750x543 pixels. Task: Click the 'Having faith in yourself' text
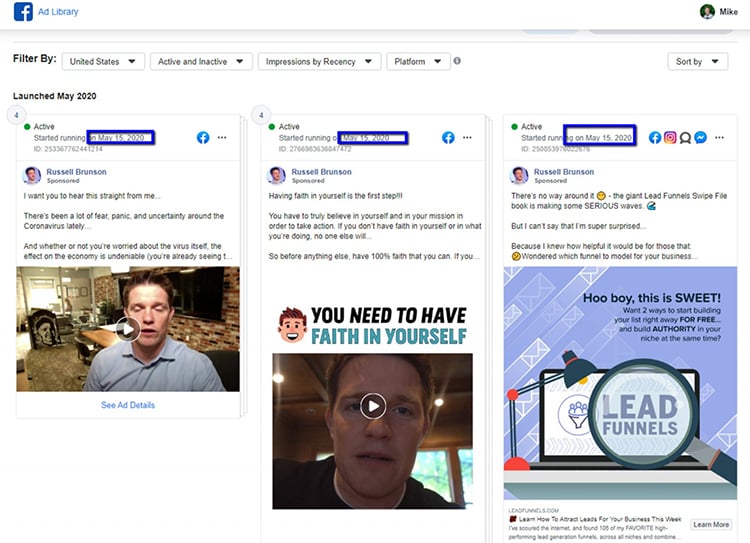335,196
